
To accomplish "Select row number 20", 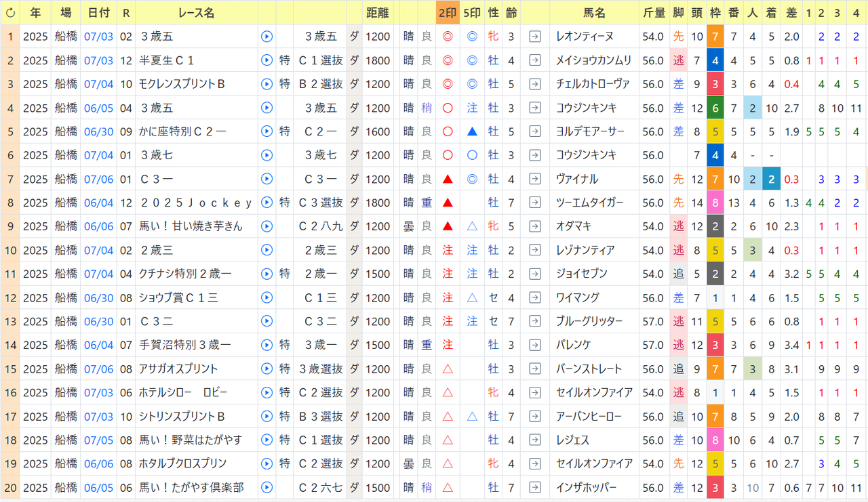I will (x=10, y=487).
